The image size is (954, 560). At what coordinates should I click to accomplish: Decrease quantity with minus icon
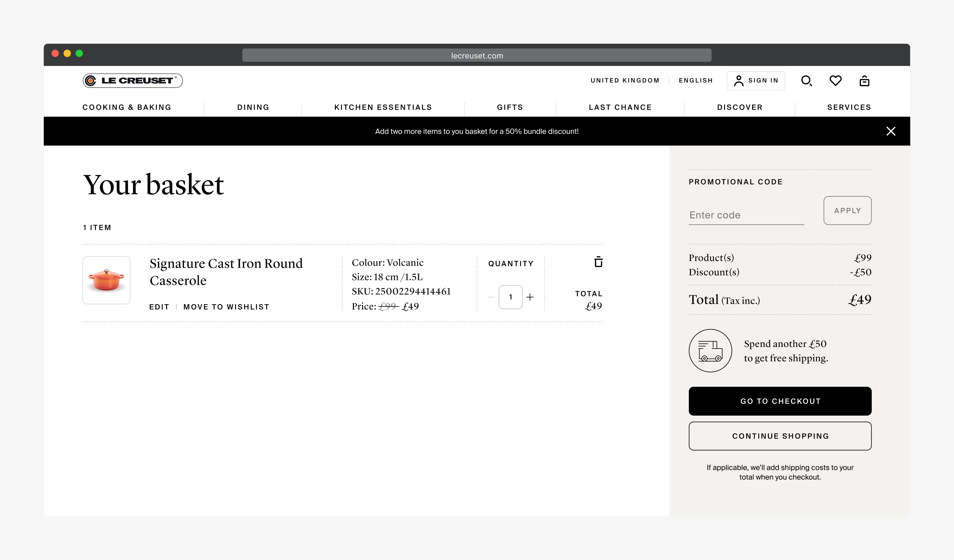(x=491, y=297)
